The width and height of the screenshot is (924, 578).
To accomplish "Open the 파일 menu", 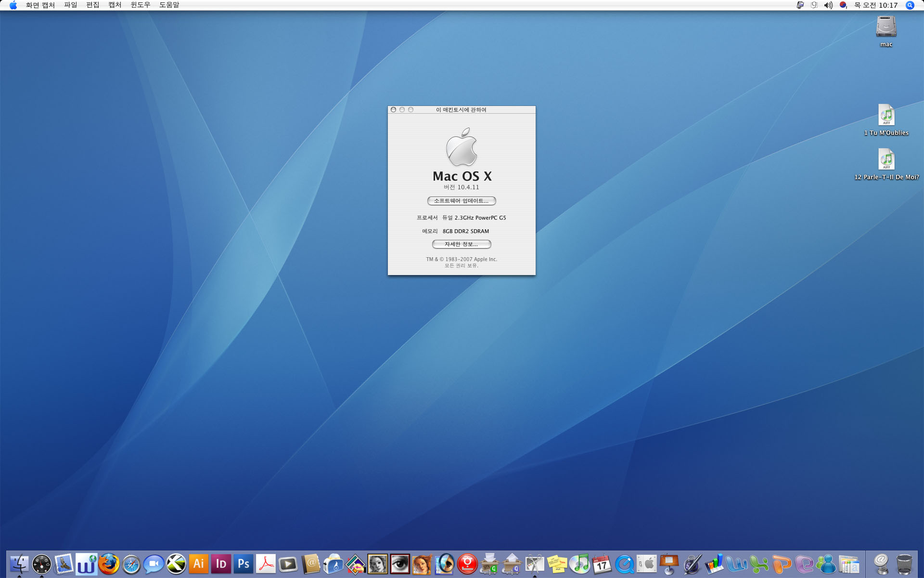I will tap(70, 5).
